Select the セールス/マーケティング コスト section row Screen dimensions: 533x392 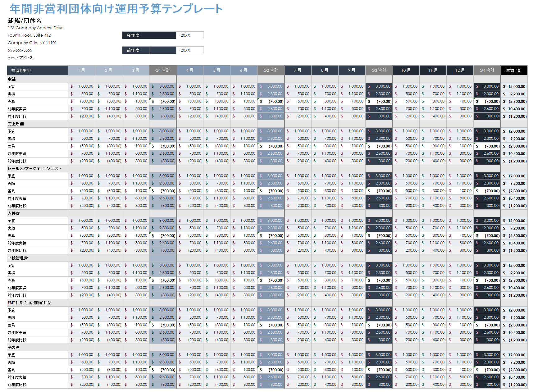(x=267, y=169)
